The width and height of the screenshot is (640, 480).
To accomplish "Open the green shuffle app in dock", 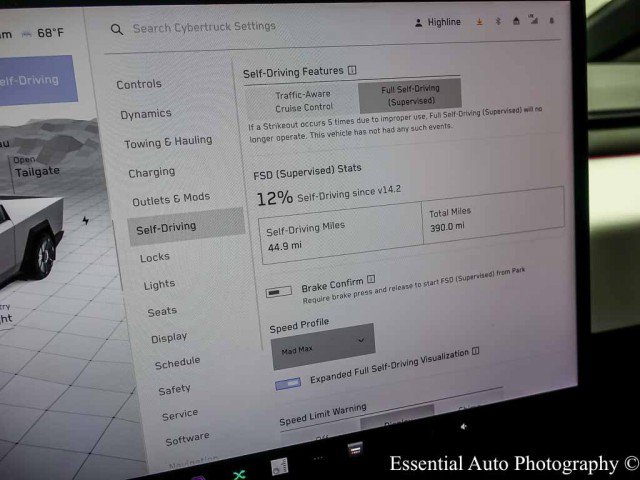I will [x=239, y=474].
